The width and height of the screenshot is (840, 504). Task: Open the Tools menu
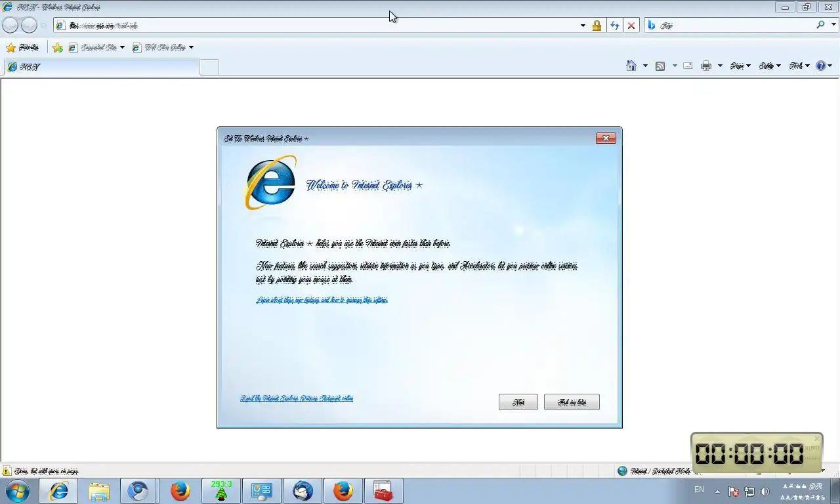click(799, 66)
